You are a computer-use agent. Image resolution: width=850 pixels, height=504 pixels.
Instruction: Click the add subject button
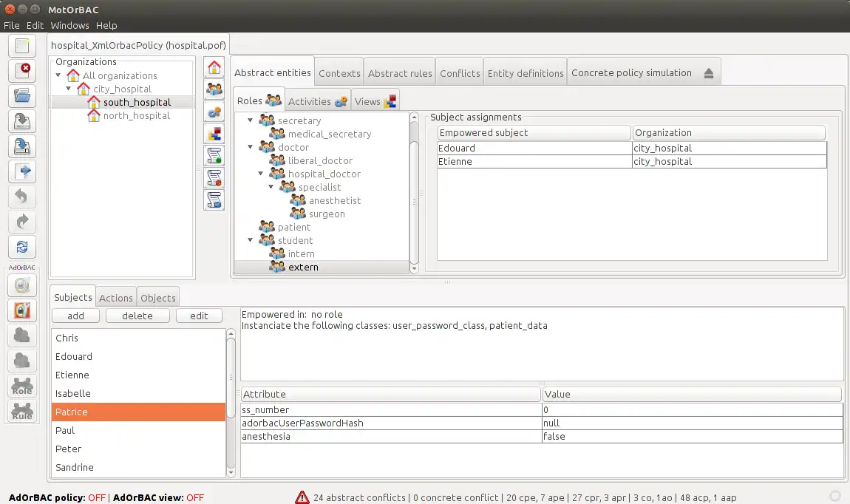click(76, 316)
